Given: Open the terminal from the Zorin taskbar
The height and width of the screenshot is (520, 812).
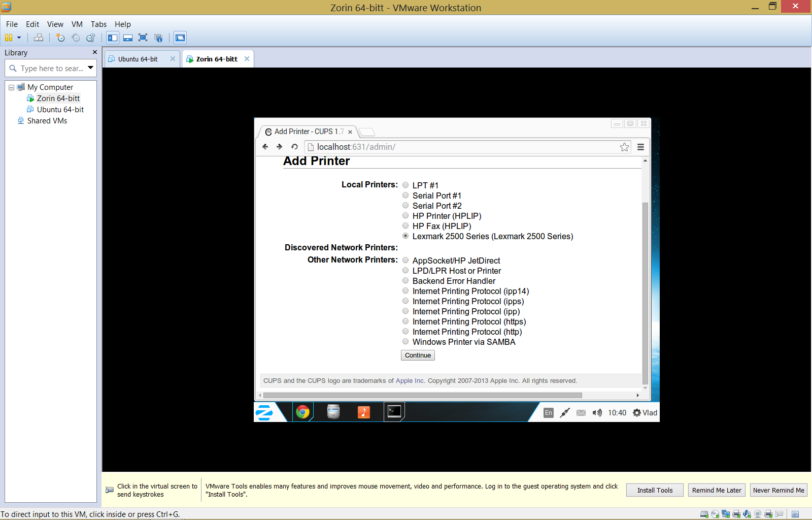Looking at the screenshot, I should click(394, 411).
